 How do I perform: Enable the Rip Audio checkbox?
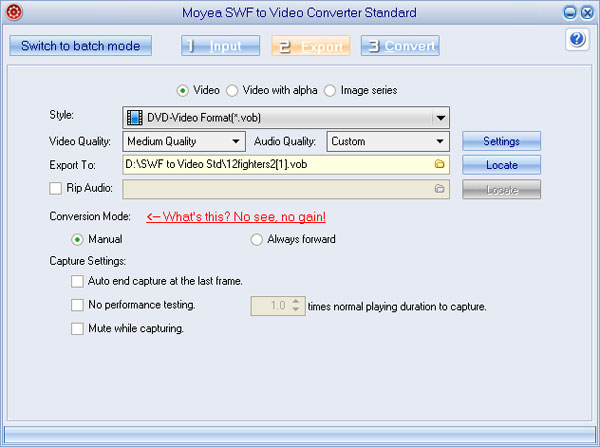pos(55,188)
